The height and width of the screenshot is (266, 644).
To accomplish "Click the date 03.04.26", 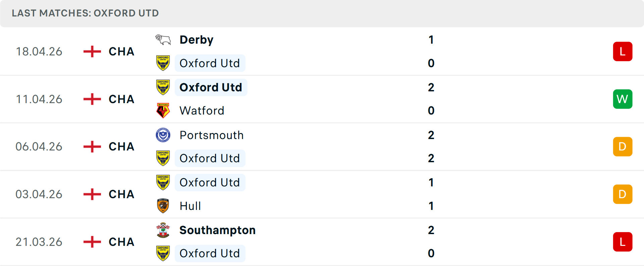I will [39, 194].
